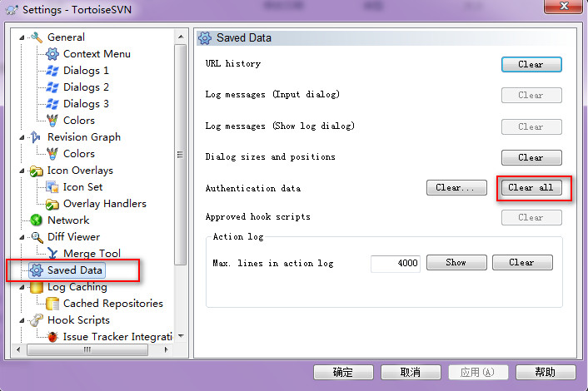
Task: Click the Icon Set icon
Action: [52, 187]
